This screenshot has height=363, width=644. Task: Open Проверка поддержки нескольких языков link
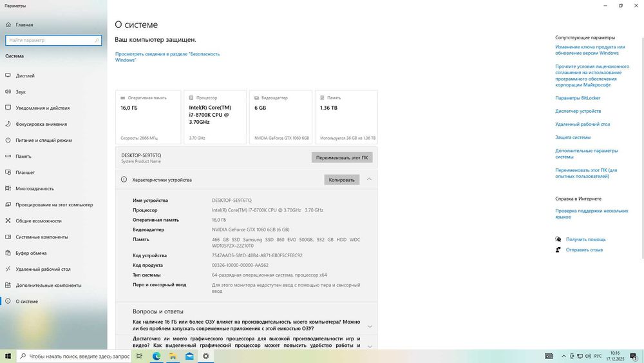point(591,214)
